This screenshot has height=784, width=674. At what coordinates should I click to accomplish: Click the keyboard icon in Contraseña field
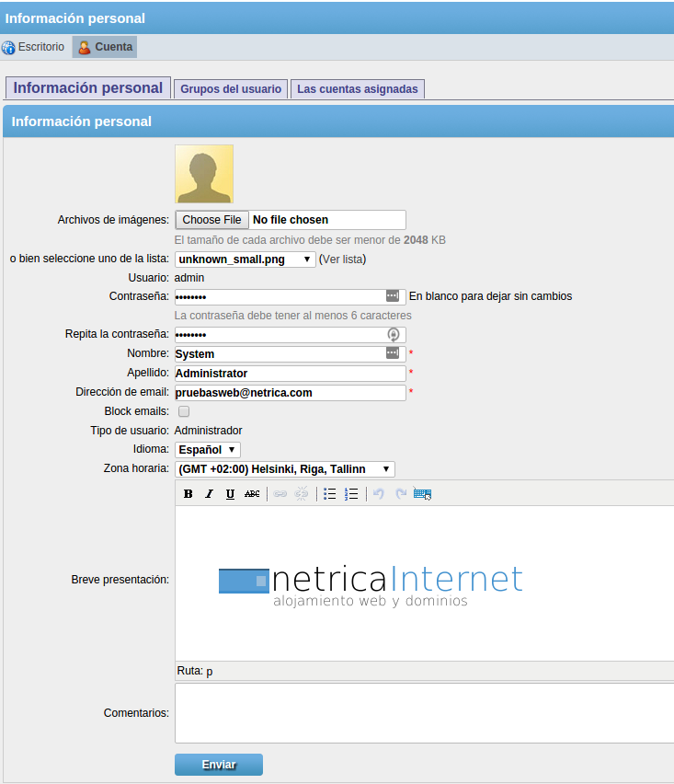(393, 296)
